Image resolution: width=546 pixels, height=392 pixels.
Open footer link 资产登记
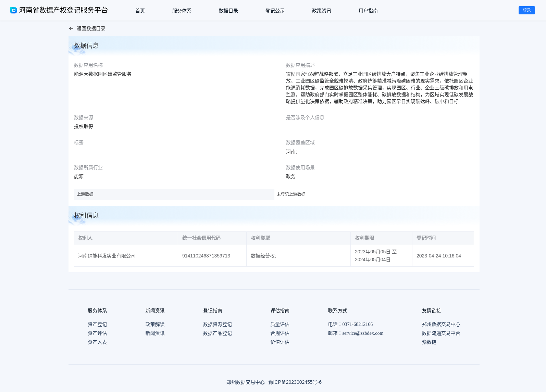pos(97,324)
